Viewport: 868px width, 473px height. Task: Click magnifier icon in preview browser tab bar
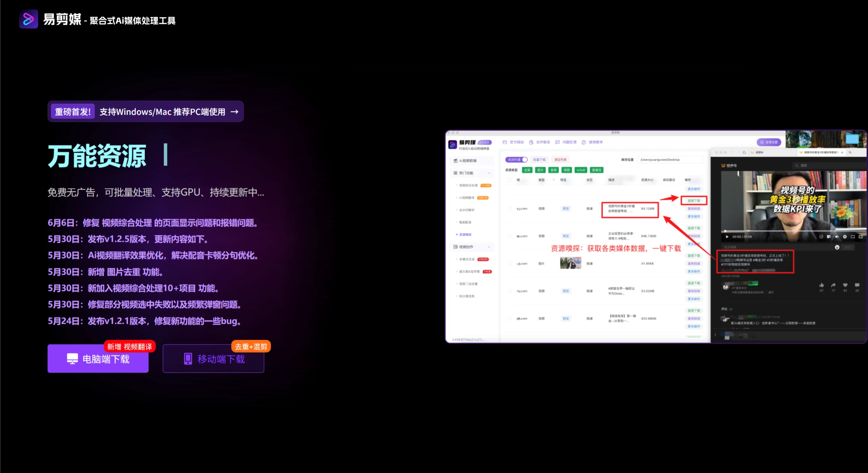coord(850,153)
